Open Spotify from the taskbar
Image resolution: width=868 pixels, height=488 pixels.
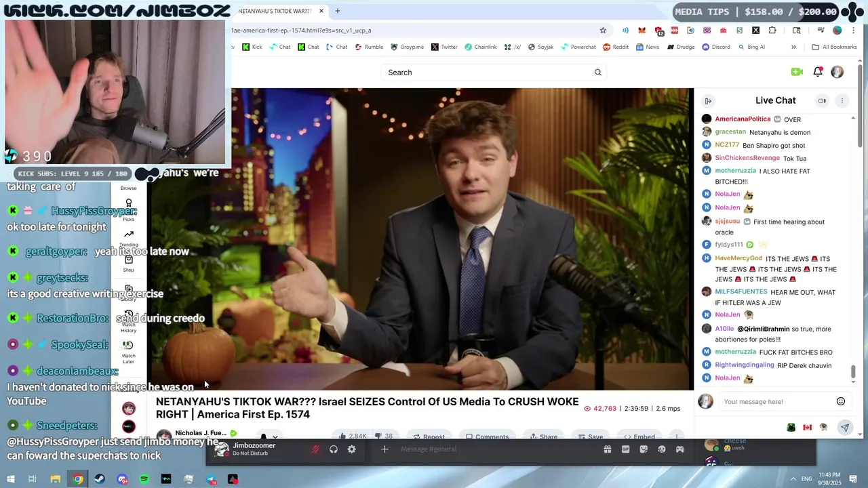[x=144, y=479]
